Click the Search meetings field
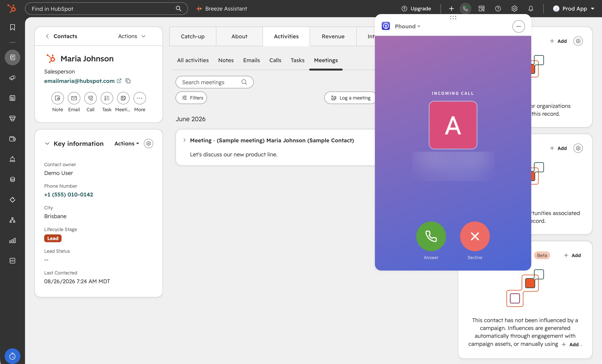The width and height of the screenshot is (602, 364). click(214, 82)
